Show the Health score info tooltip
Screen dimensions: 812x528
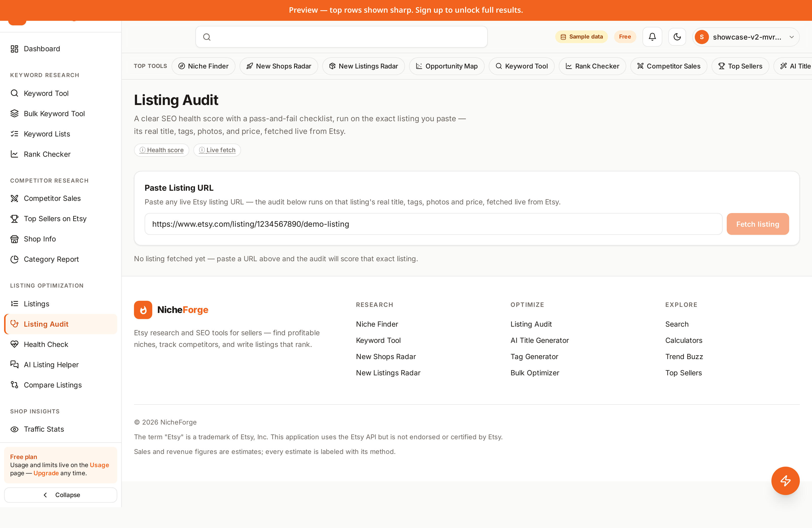[x=161, y=150]
